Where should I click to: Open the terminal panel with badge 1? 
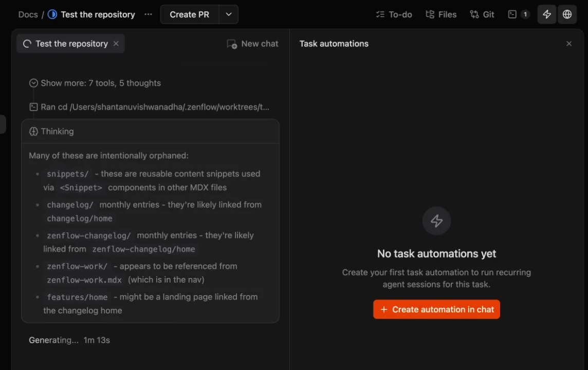coord(519,14)
